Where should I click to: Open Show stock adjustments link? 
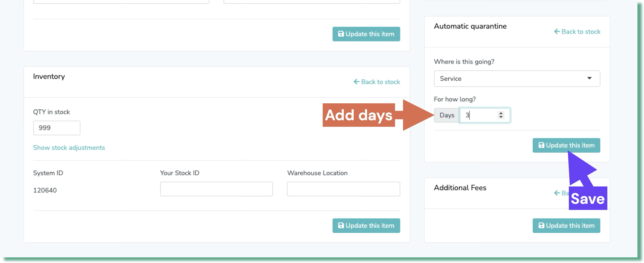tap(69, 147)
